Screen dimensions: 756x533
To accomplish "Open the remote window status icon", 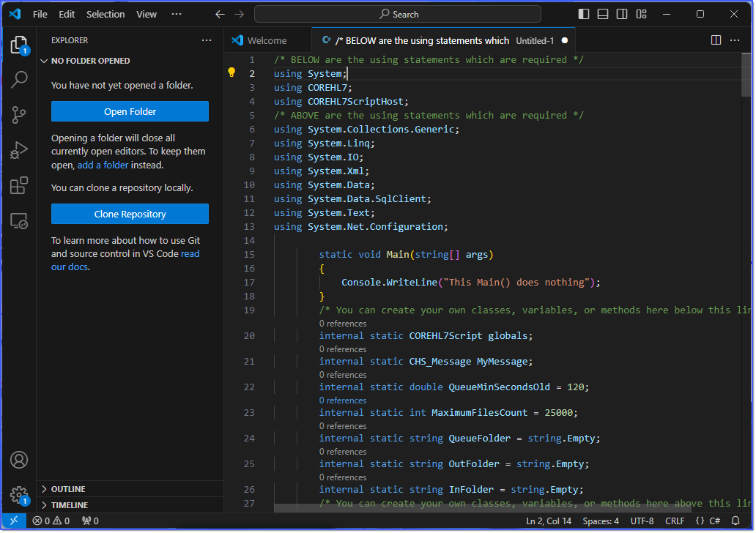I will tap(14, 521).
